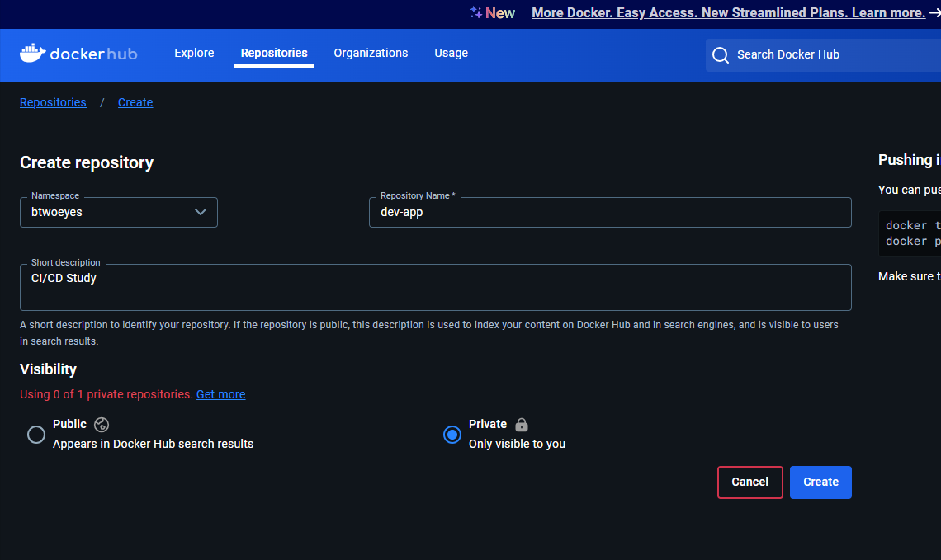This screenshot has height=560, width=941.
Task: Open the More Docker streamlined plans banner link
Action: (729, 12)
